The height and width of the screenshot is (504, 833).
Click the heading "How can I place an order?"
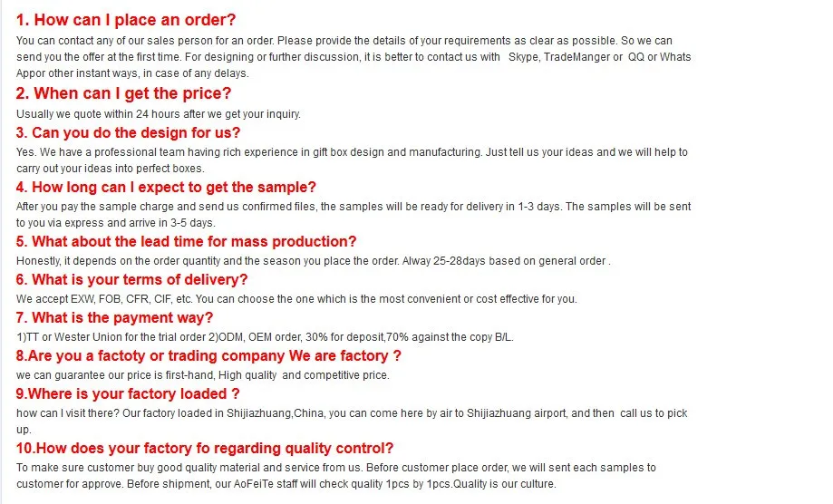click(132, 20)
